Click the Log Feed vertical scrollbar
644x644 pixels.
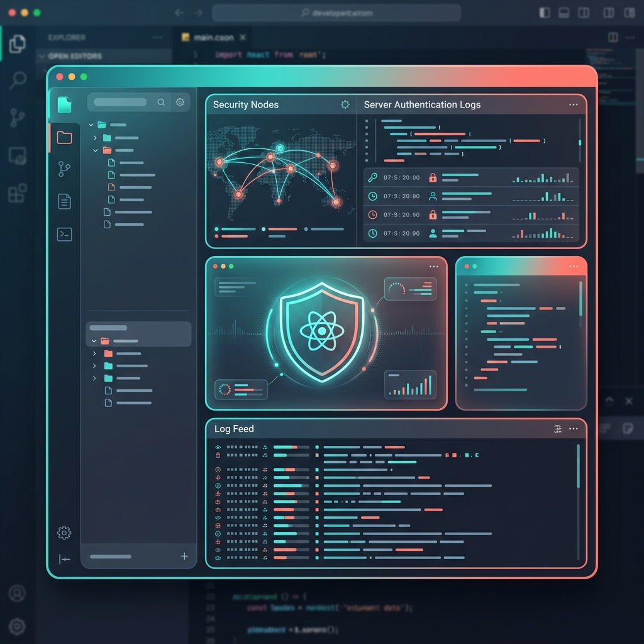(579, 502)
